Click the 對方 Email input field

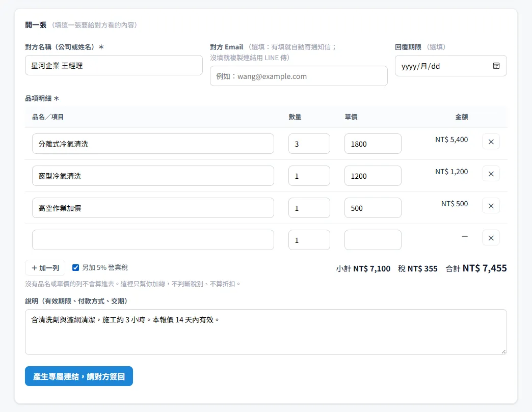[299, 76]
